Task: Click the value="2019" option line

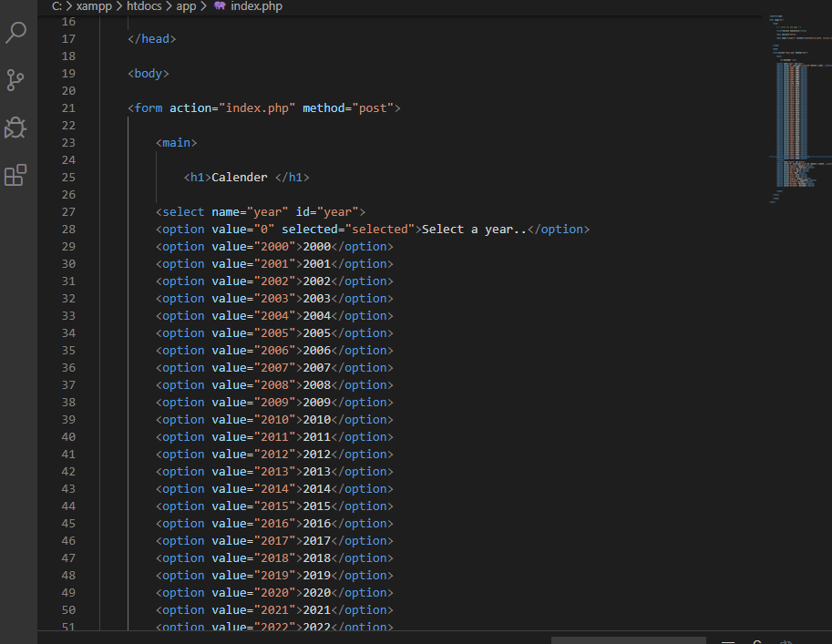Action: coord(274,576)
